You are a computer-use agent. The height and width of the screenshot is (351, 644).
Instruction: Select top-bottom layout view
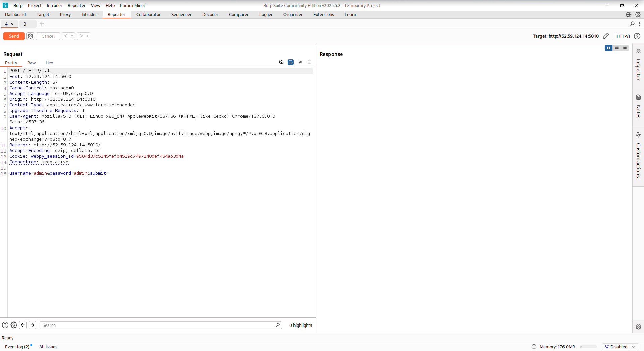[617, 48]
